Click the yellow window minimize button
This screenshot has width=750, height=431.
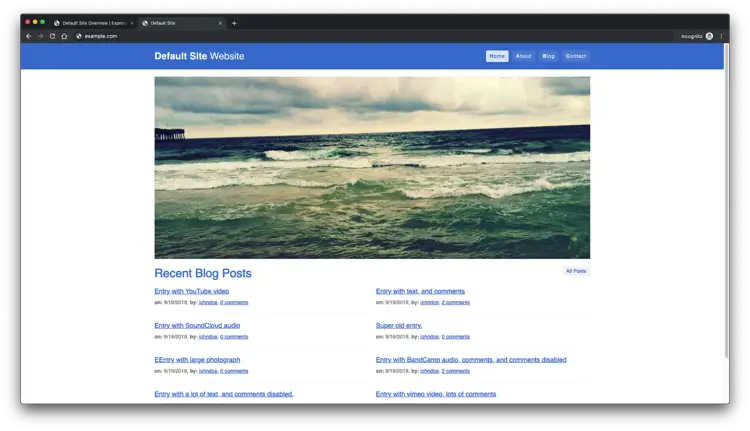[x=35, y=22]
